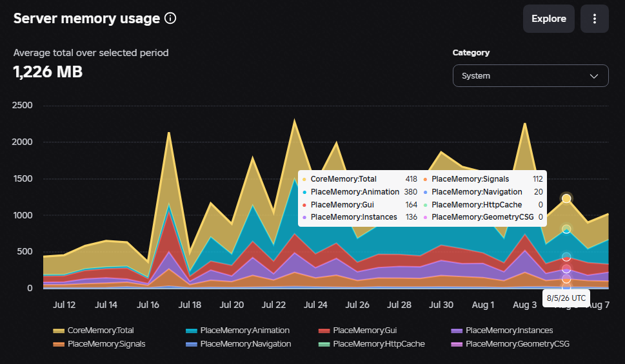Click the PlaceMemory:Animation highlighted data point
Screen dimensions: 625x364
(x=566, y=229)
